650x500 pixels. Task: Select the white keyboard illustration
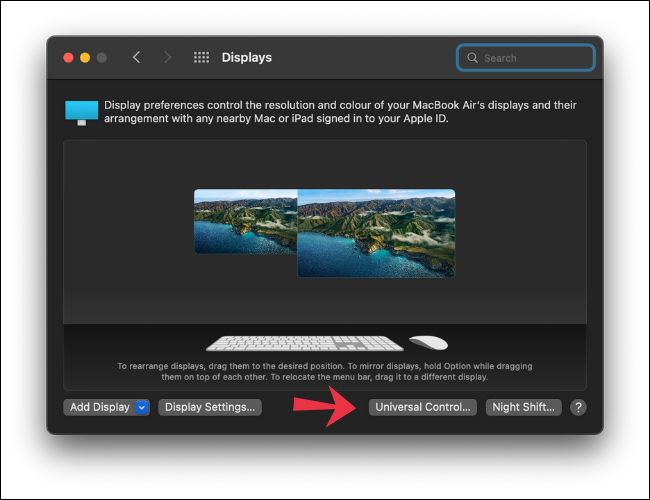click(305, 343)
